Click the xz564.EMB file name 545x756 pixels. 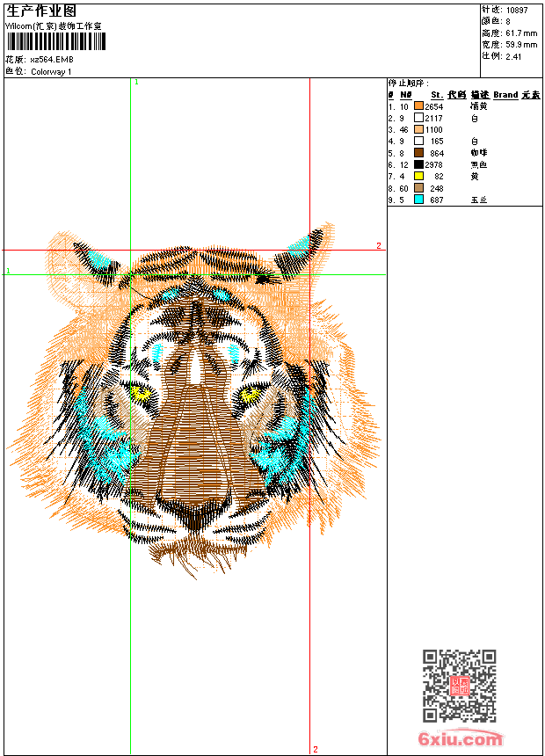[x=52, y=59]
